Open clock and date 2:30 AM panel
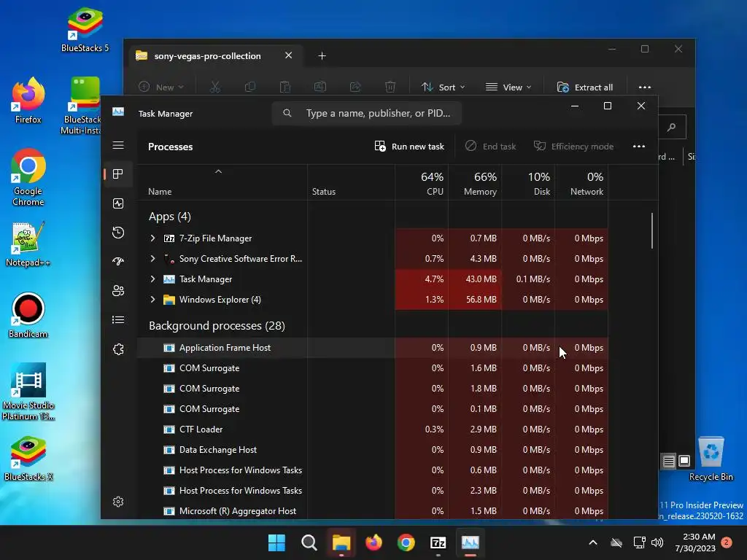 (695, 542)
